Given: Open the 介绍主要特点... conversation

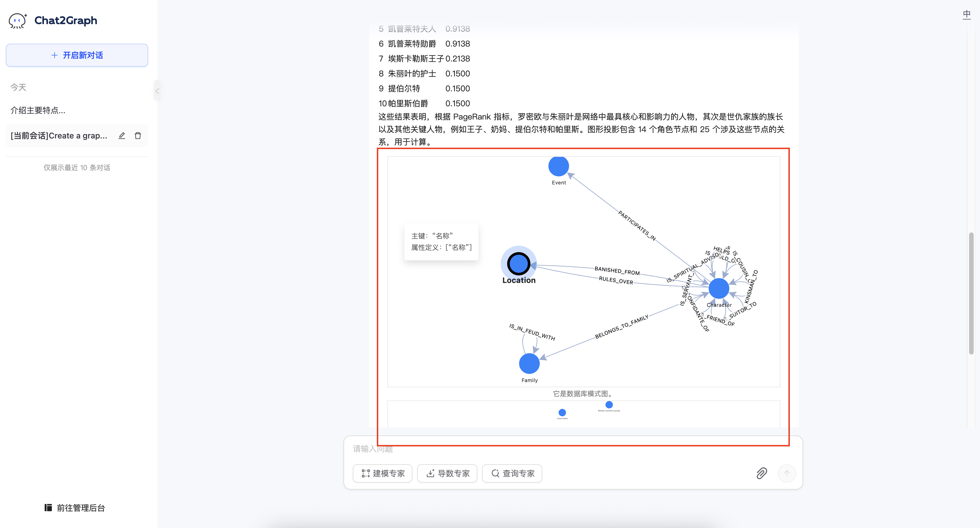Looking at the screenshot, I should [x=38, y=110].
